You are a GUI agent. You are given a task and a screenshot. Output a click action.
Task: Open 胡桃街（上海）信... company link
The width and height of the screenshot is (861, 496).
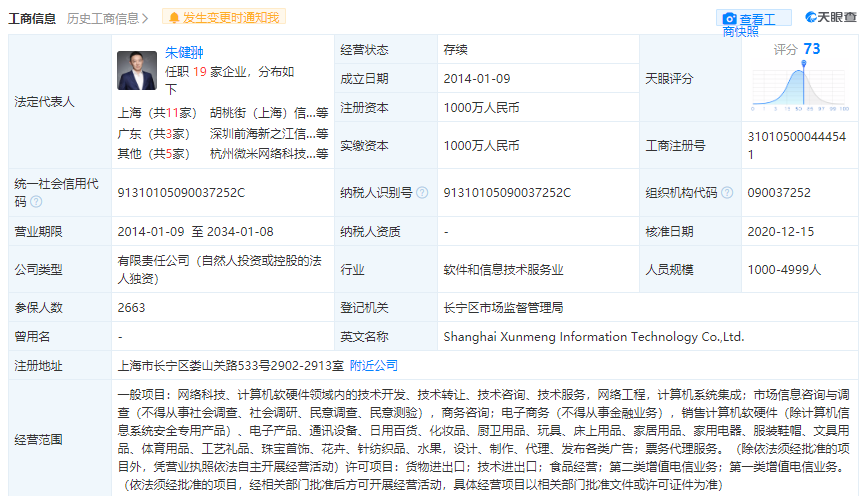(269, 113)
